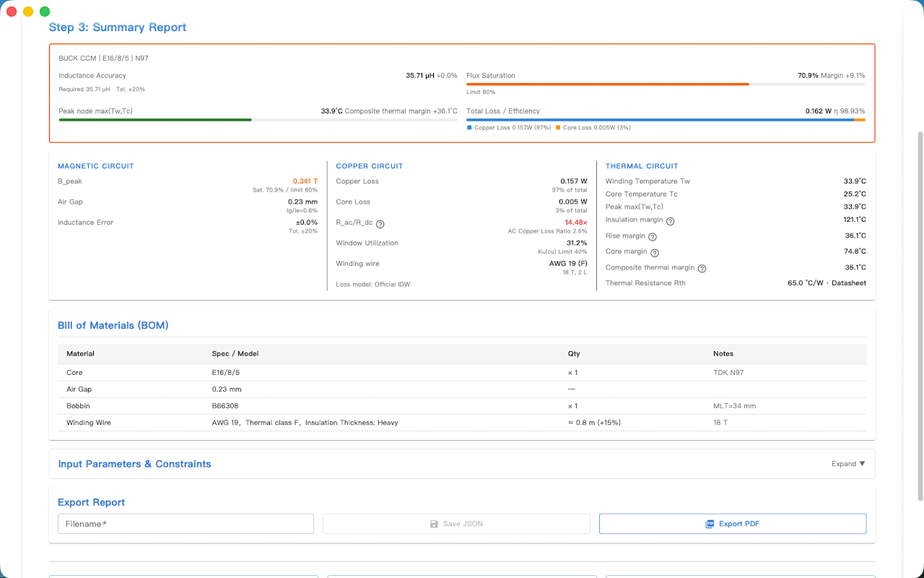This screenshot has height=578, width=924.
Task: Click the Composite thermal margin help icon
Action: tap(702, 269)
